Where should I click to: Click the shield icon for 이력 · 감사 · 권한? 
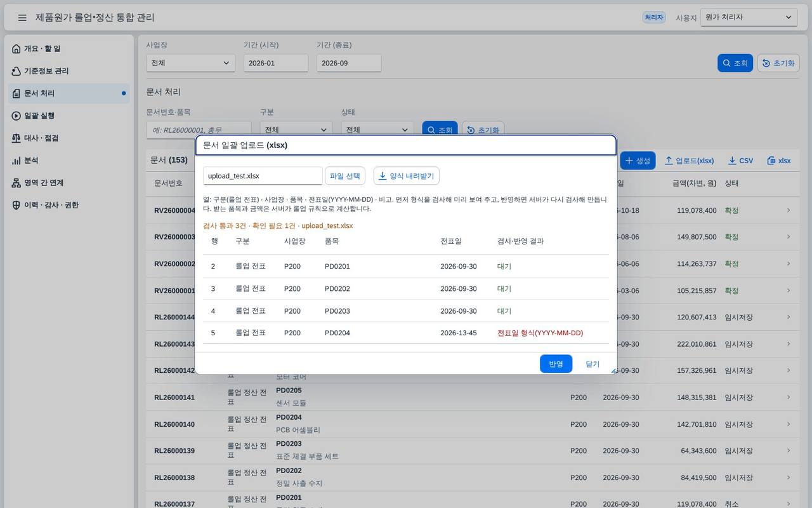point(16,205)
